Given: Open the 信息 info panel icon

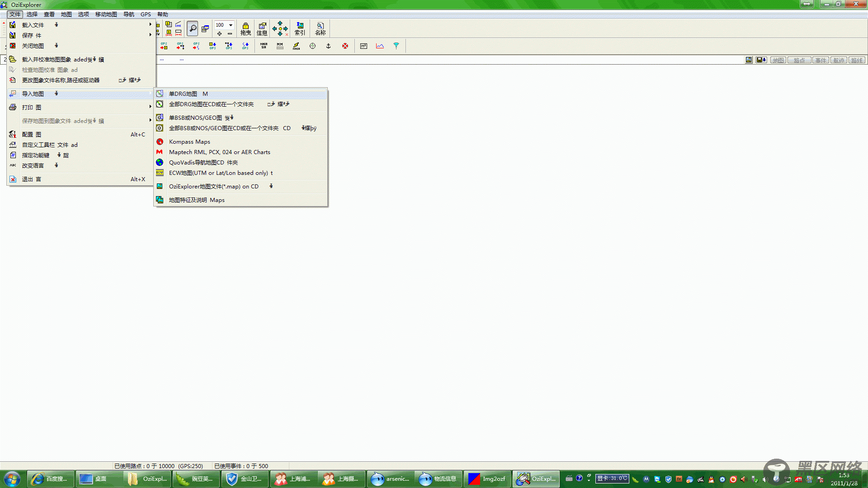Looking at the screenshot, I should [x=262, y=28].
